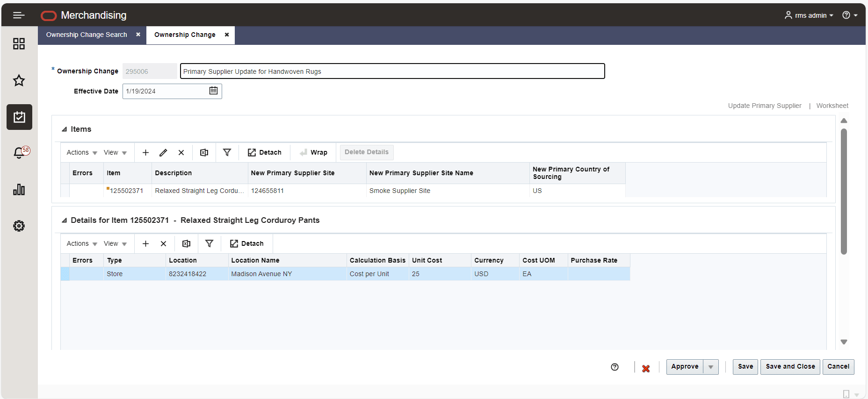Cancel the ownership change
The image size is (868, 399).
point(839,367)
